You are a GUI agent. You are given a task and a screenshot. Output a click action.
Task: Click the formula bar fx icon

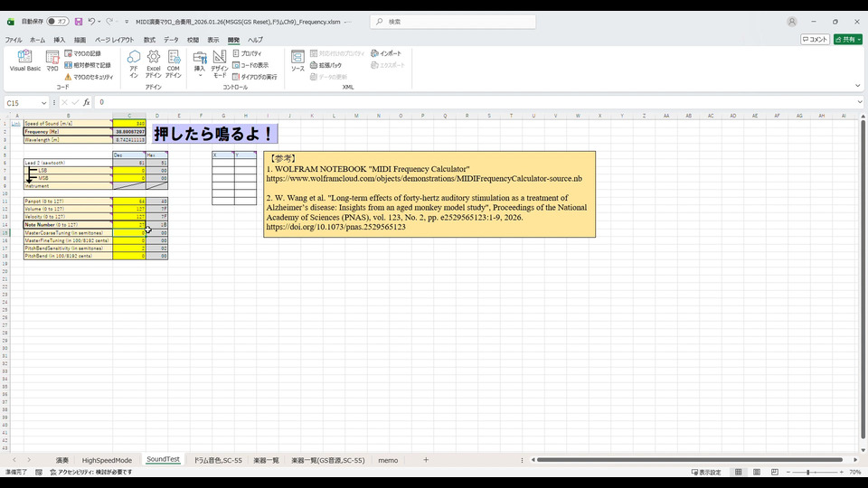point(86,102)
